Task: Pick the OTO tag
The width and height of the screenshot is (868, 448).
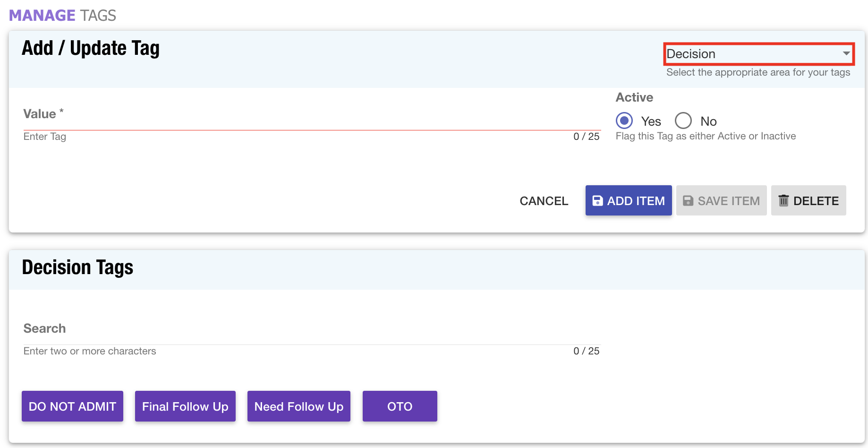Action: (x=400, y=406)
